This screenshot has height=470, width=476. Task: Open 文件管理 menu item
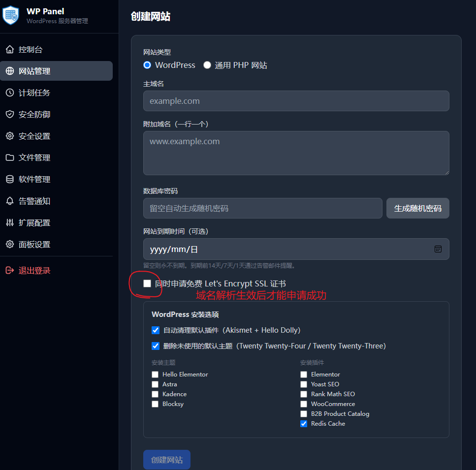[x=56, y=157]
